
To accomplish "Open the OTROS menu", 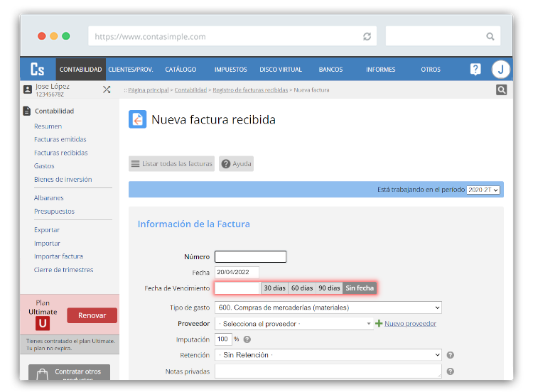I will click(431, 70).
